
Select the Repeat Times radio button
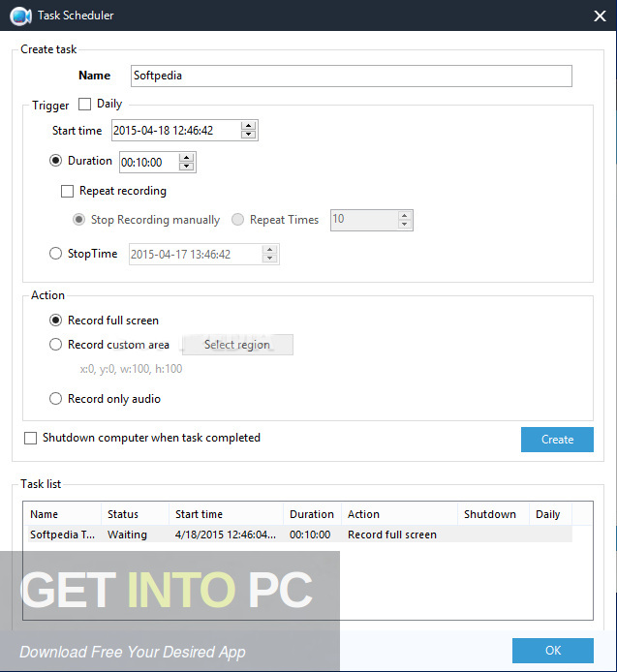(237, 220)
